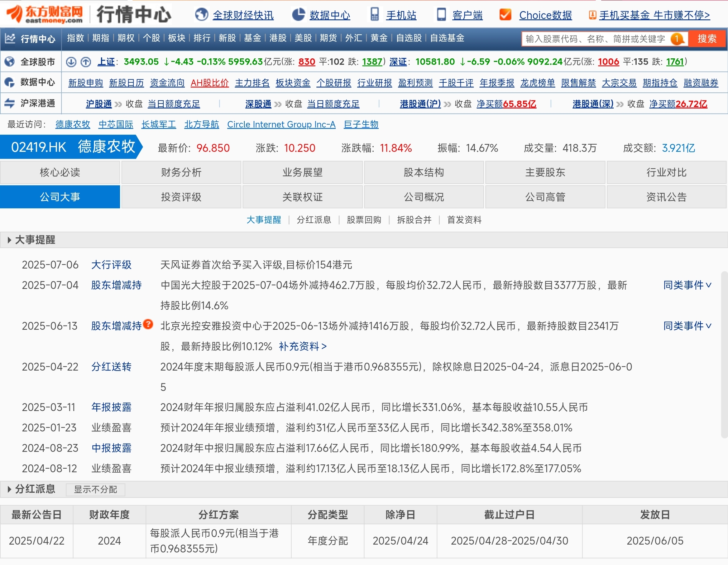Click the chart icon next to 行情中心
Screen dimensions: 728x565
(10, 38)
